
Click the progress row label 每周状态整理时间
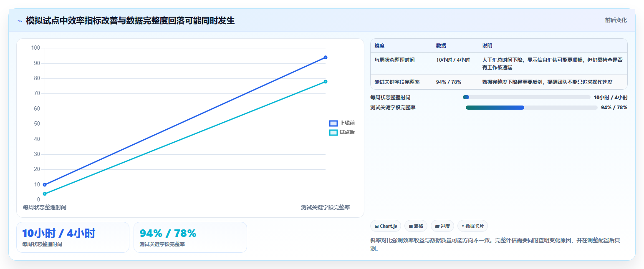pyautogui.click(x=390, y=97)
